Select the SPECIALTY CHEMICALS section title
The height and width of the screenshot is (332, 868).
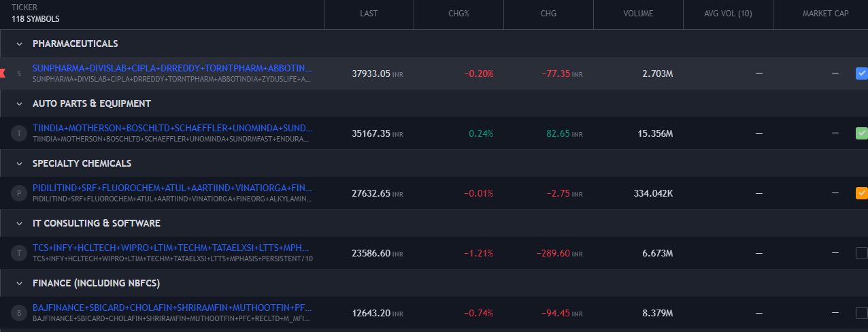point(82,163)
